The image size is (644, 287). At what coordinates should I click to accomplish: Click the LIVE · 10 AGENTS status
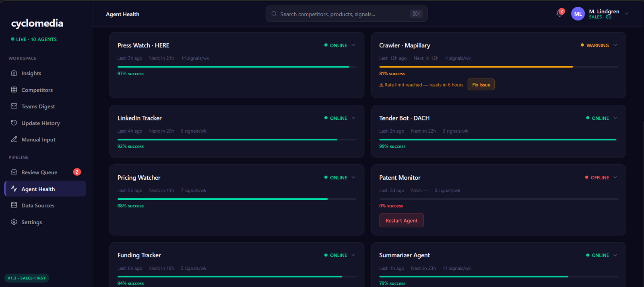pos(34,39)
